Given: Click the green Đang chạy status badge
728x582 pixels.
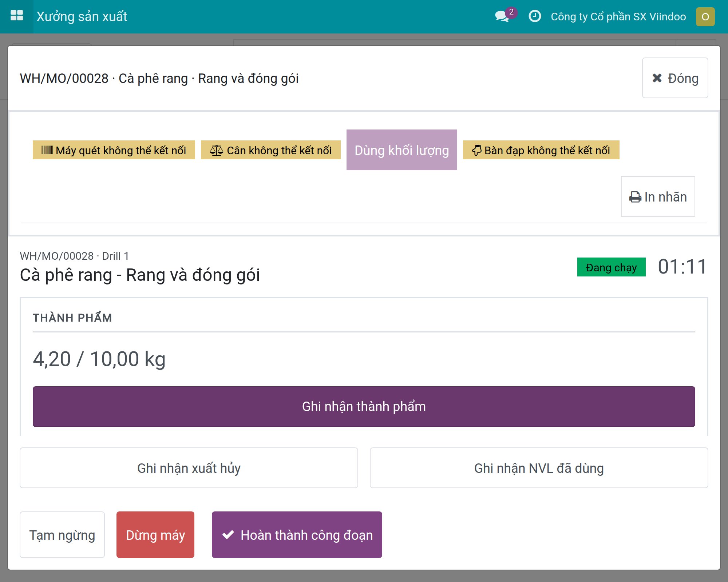Looking at the screenshot, I should click(x=611, y=267).
